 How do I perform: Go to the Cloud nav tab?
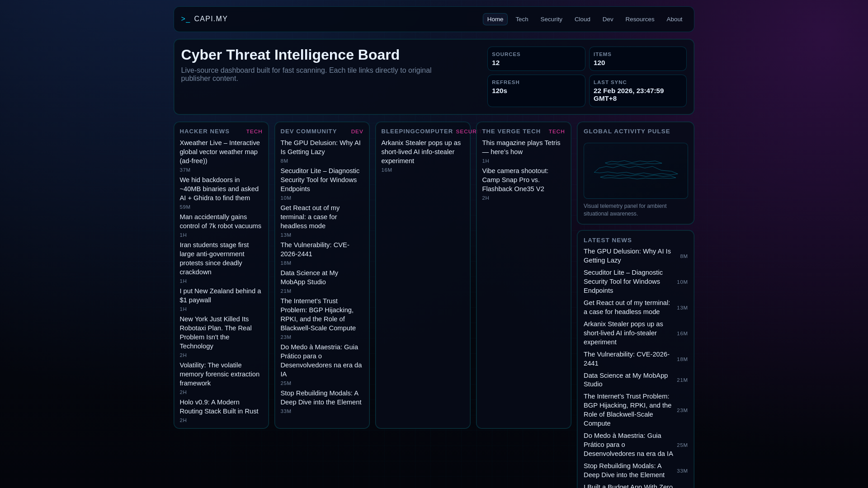click(582, 19)
